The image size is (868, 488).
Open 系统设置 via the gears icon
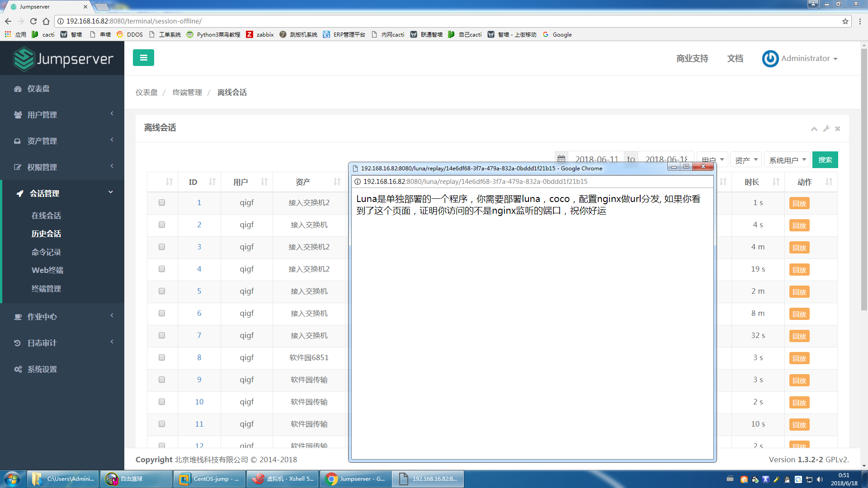pyautogui.click(x=17, y=369)
